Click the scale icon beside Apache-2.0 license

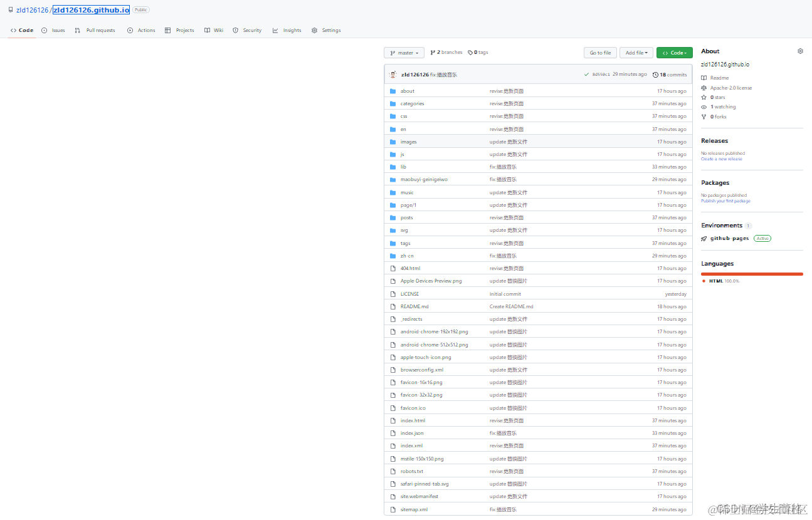(x=704, y=88)
